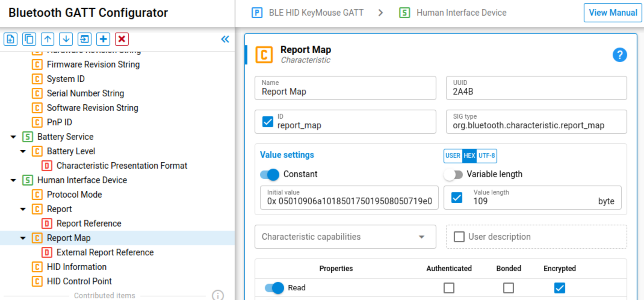Click the C icon next to PnP ID

coord(37,122)
